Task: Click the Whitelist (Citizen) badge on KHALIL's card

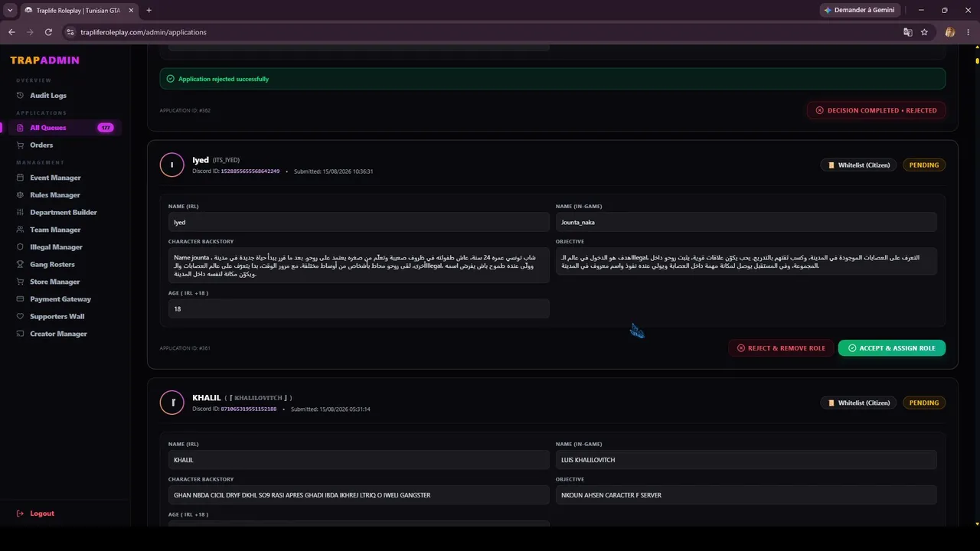Action: (858, 403)
